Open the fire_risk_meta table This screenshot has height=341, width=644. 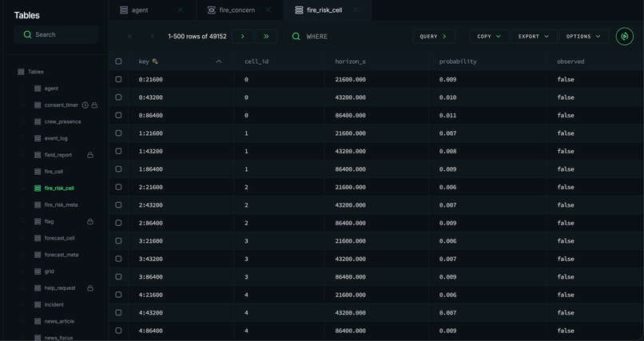[x=61, y=204]
